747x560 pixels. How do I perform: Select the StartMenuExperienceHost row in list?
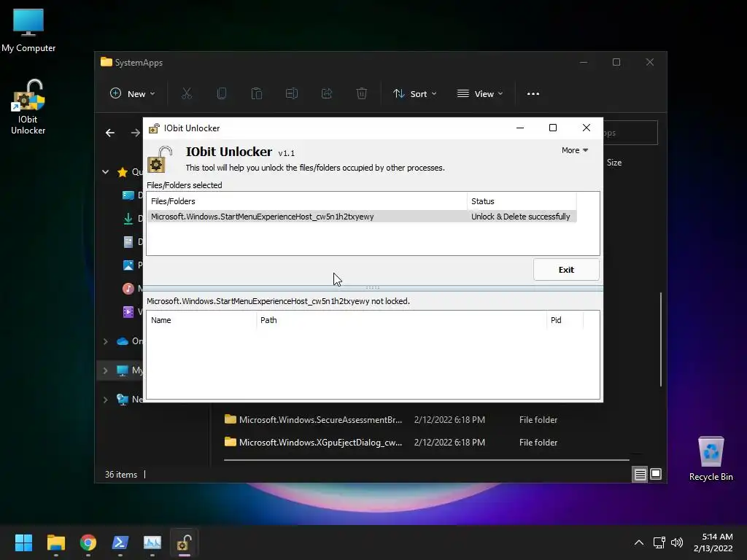[x=362, y=217]
